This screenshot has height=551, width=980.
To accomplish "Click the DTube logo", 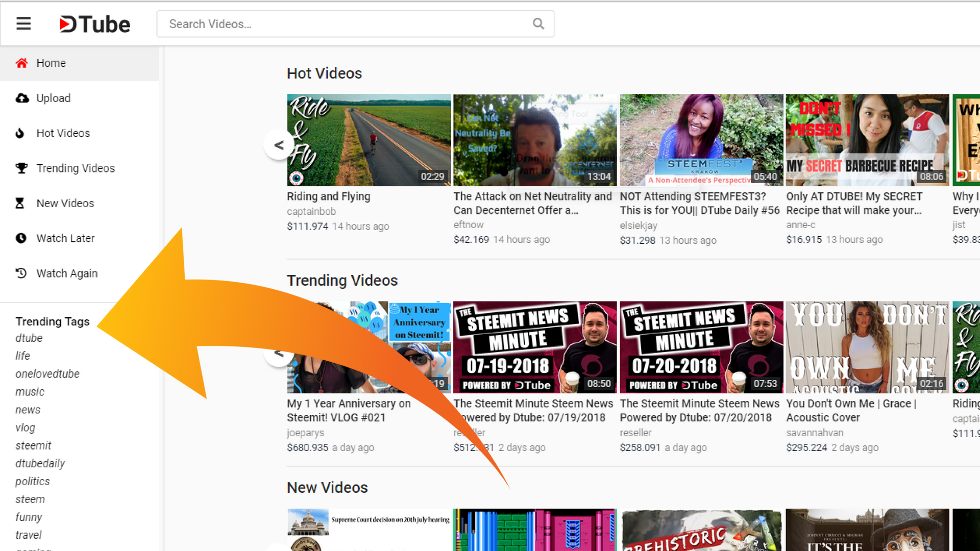I will click(x=95, y=24).
